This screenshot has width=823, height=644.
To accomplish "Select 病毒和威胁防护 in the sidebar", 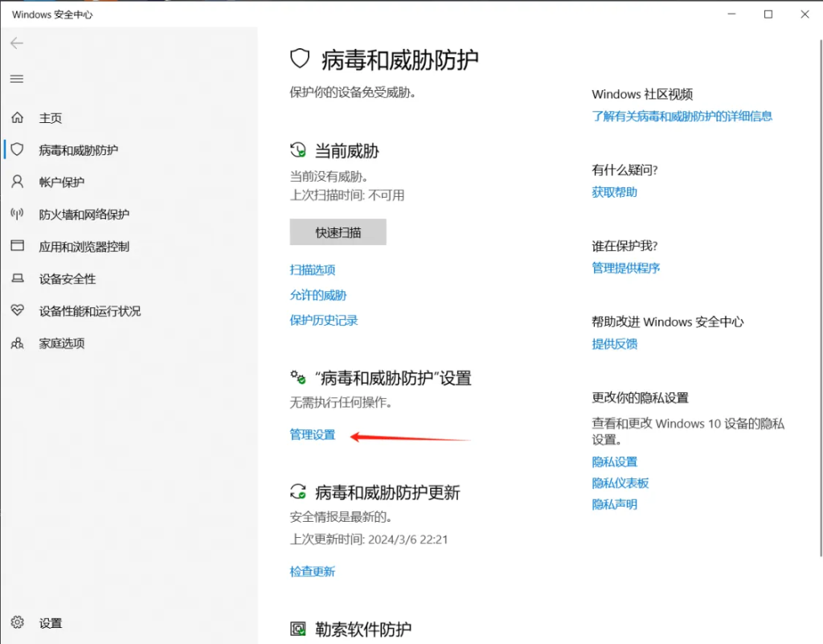I will [78, 150].
